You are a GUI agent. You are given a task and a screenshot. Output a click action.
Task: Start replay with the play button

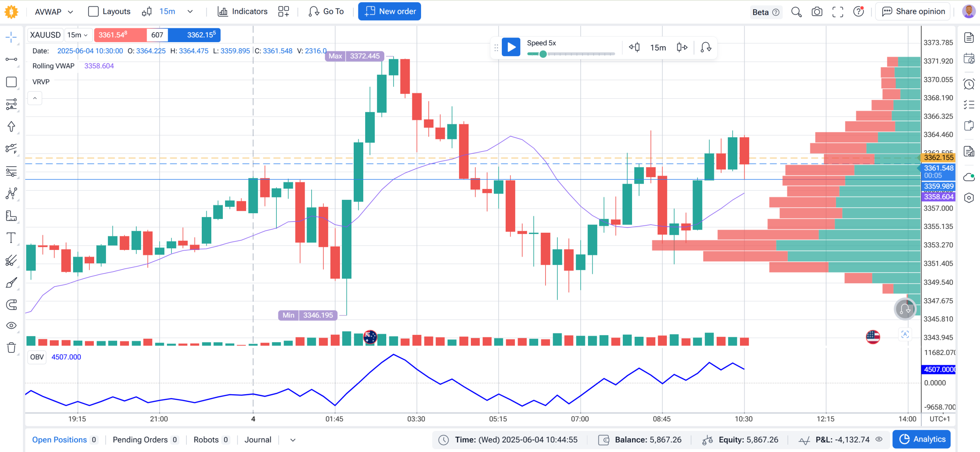[x=511, y=47]
